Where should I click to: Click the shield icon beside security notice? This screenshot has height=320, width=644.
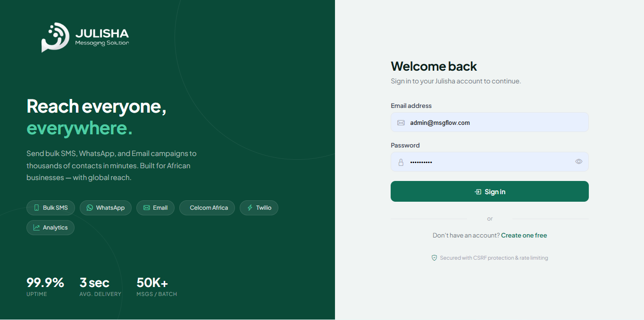point(435,258)
